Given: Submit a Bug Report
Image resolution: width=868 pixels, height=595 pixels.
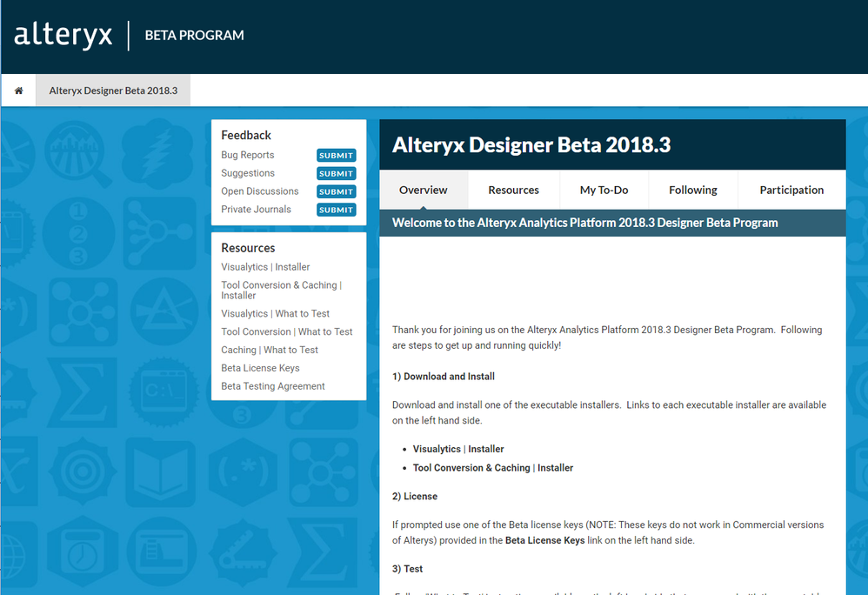Looking at the screenshot, I should (336, 156).
